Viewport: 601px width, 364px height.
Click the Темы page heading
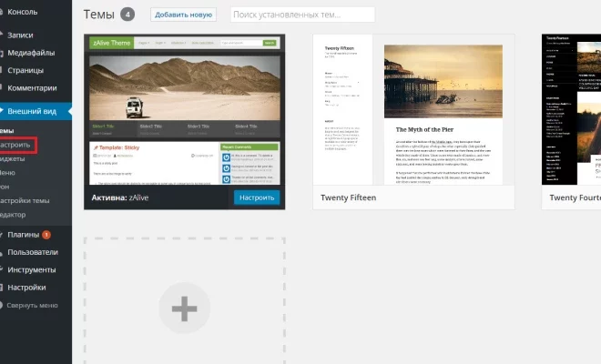click(x=99, y=15)
